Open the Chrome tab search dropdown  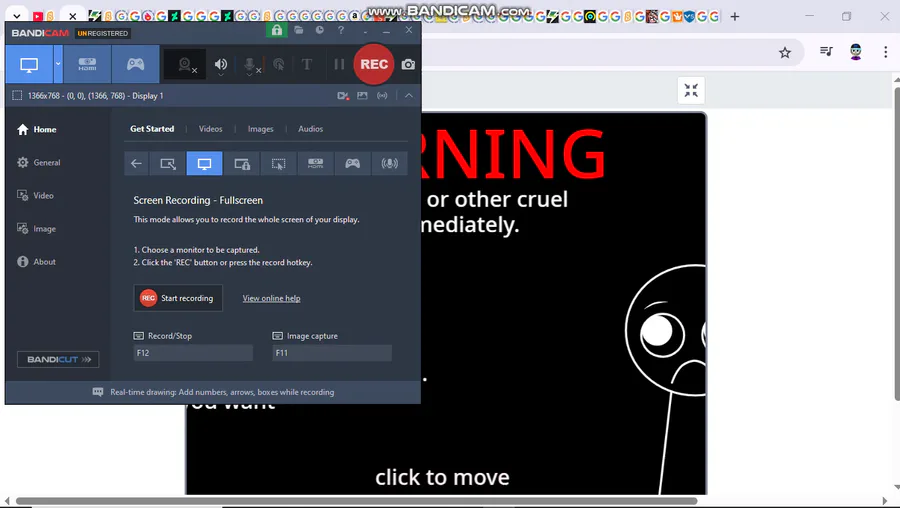[x=17, y=17]
